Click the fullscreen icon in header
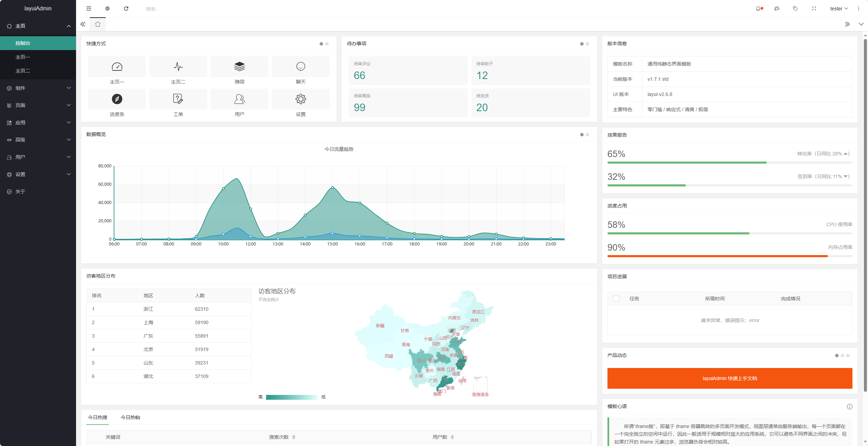The height and width of the screenshot is (446, 868). [x=814, y=9]
